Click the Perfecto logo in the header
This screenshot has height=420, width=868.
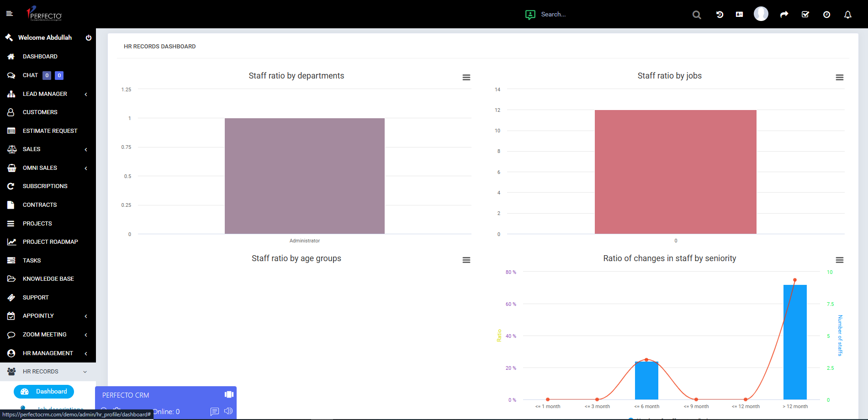pyautogui.click(x=44, y=14)
